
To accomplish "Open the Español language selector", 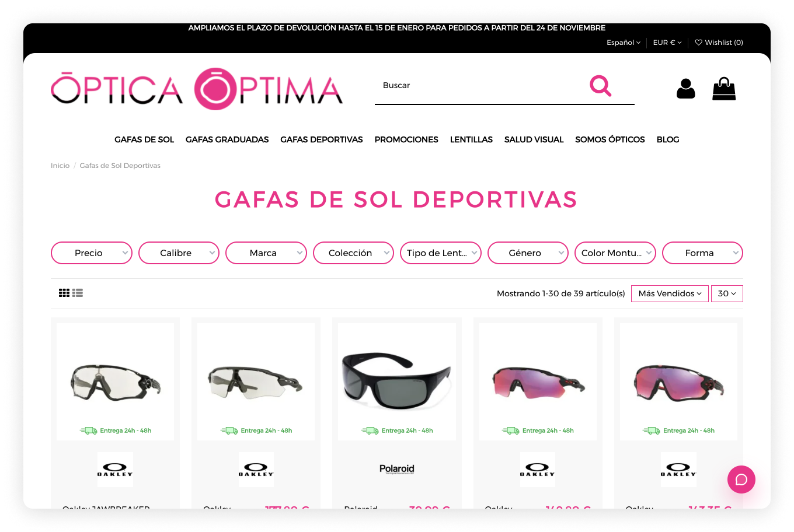I will 624,43.
